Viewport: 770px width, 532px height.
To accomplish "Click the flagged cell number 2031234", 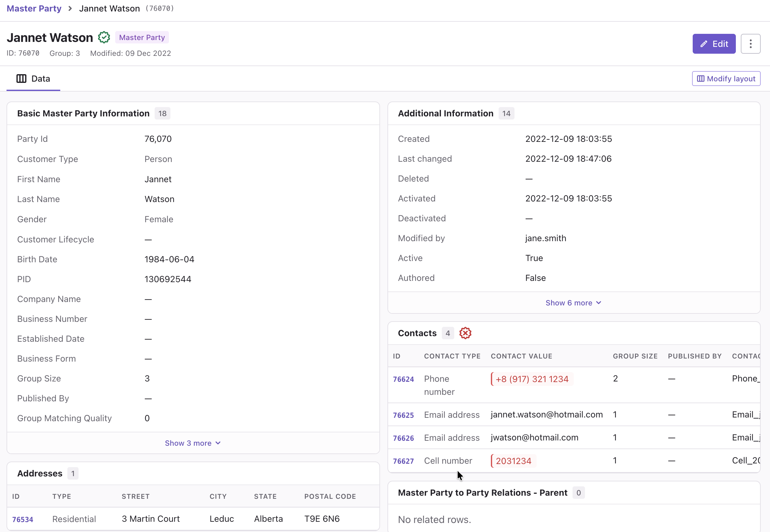I will point(513,461).
